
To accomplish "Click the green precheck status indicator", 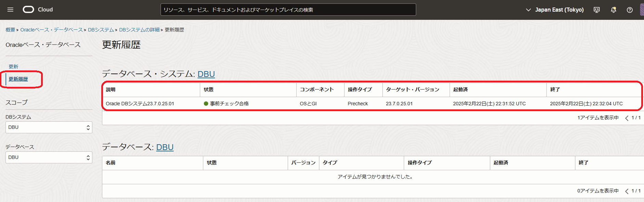I will 206,104.
